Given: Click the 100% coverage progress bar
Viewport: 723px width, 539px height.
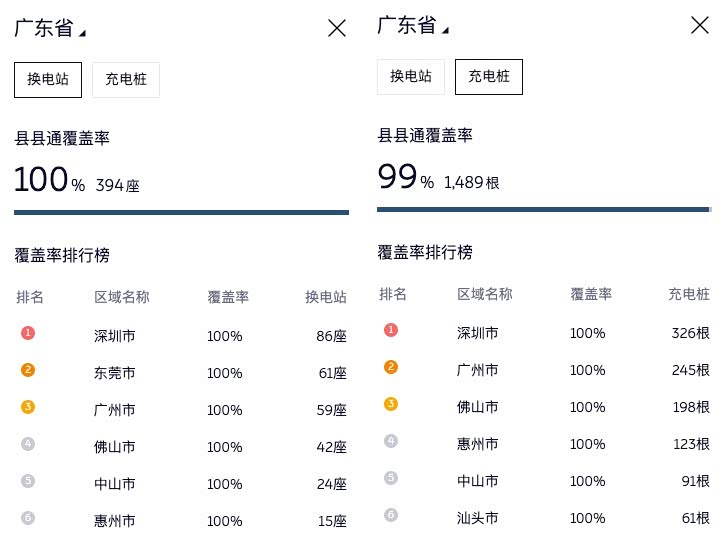Looking at the screenshot, I should point(181,212).
